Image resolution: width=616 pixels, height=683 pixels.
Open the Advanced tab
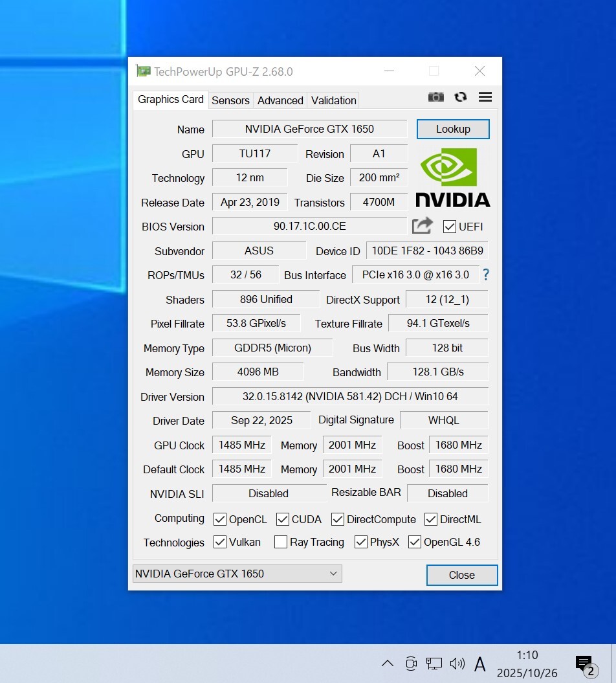click(280, 100)
